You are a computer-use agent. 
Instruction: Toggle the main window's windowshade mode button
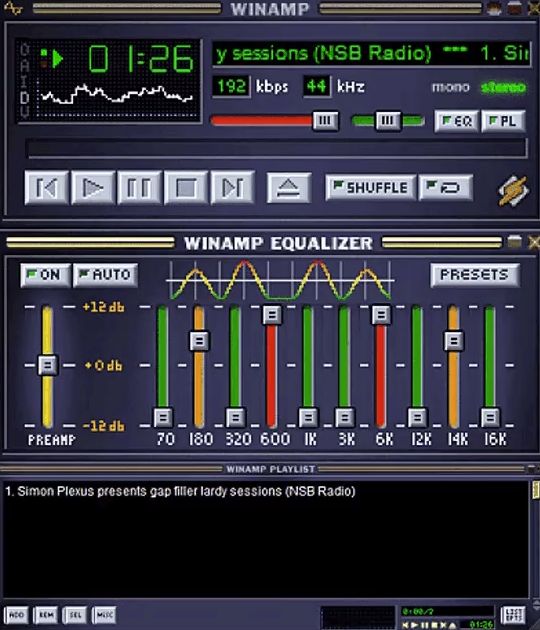[514, 8]
